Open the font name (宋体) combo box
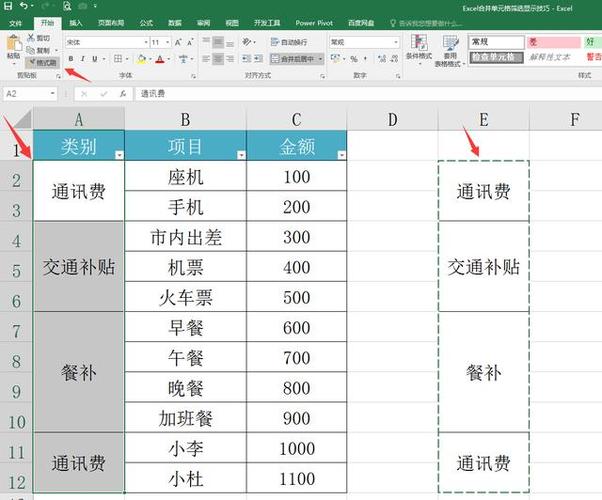Viewport: 602px width, 500px height. click(x=107, y=42)
